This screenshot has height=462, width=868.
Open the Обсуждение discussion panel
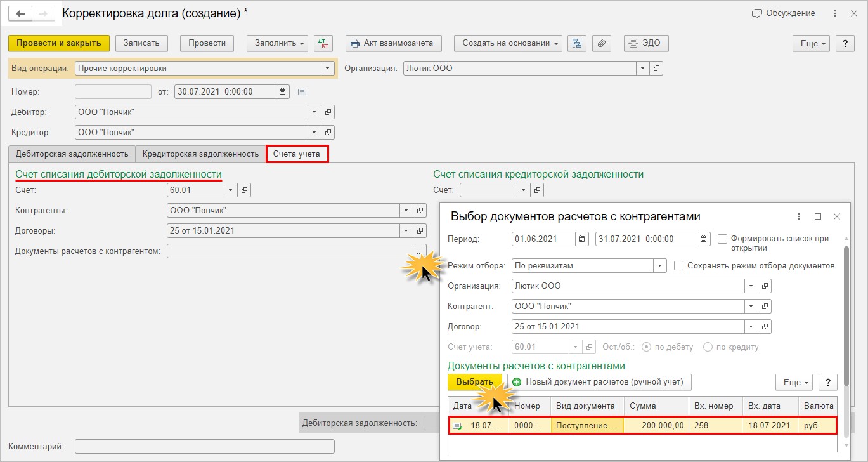pyautogui.click(x=783, y=13)
